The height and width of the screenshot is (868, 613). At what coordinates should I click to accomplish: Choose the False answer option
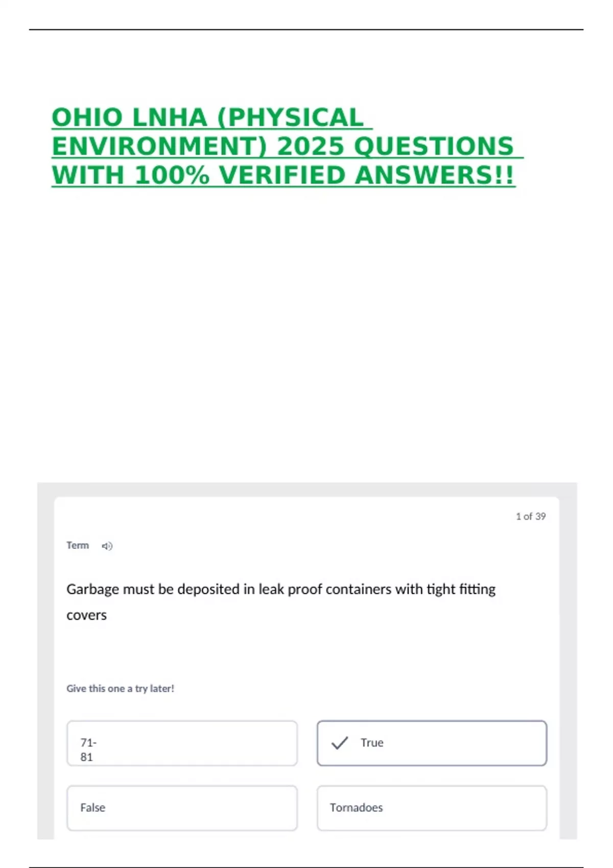(182, 808)
